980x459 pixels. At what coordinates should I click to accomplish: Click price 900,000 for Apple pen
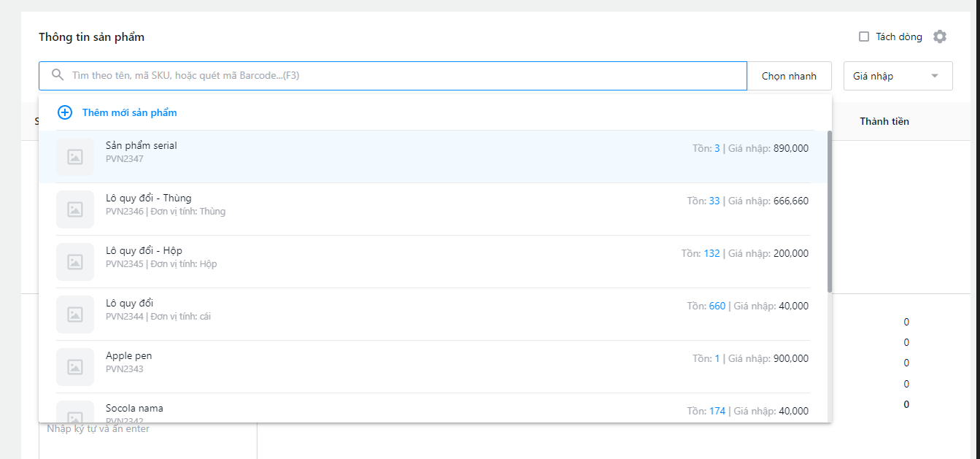[x=791, y=358]
